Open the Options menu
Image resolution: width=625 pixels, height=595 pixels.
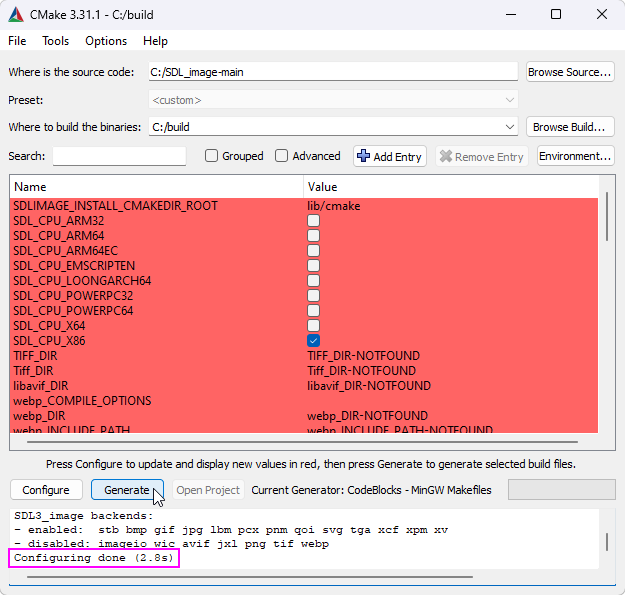point(106,41)
